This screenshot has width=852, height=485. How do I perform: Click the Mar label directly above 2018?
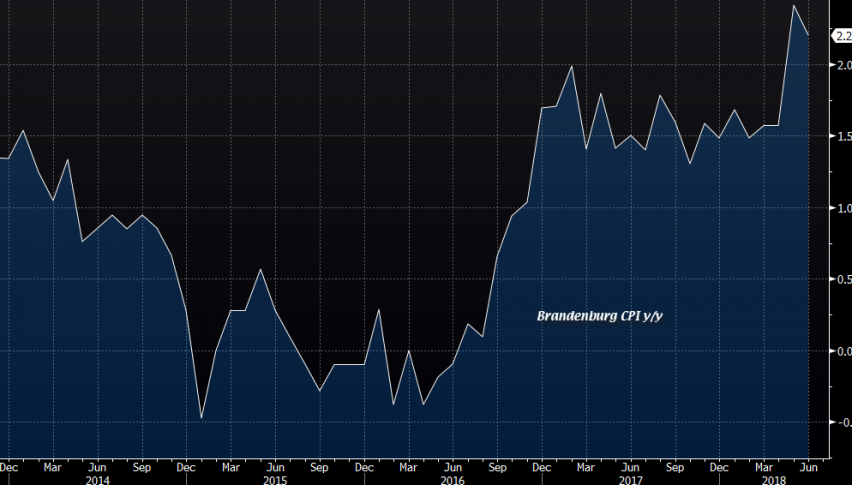click(x=765, y=467)
